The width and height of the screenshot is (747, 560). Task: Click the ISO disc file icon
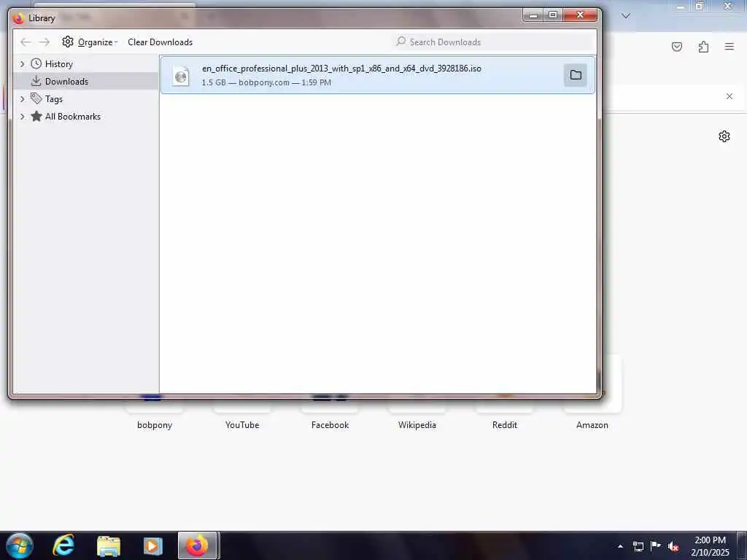pyautogui.click(x=181, y=76)
